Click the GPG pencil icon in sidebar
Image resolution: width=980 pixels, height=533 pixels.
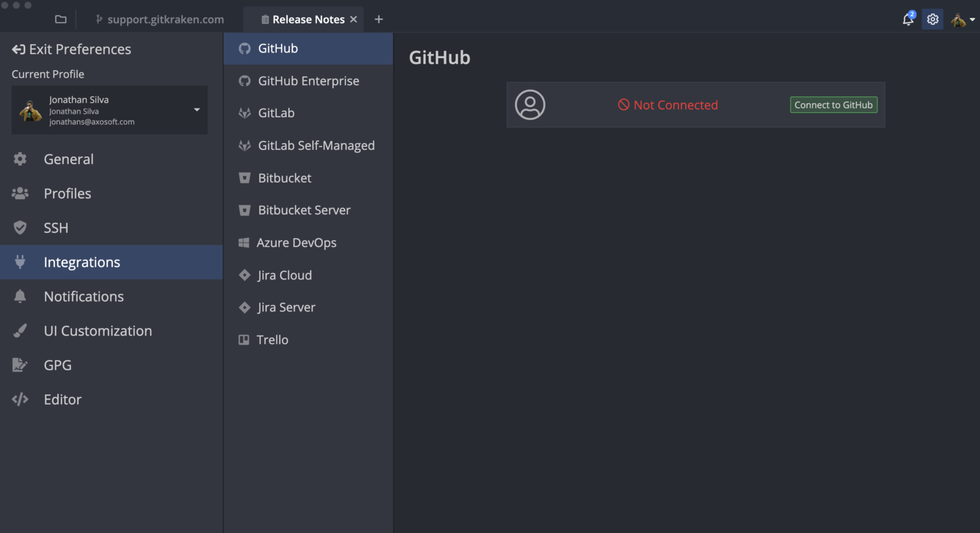tap(20, 364)
